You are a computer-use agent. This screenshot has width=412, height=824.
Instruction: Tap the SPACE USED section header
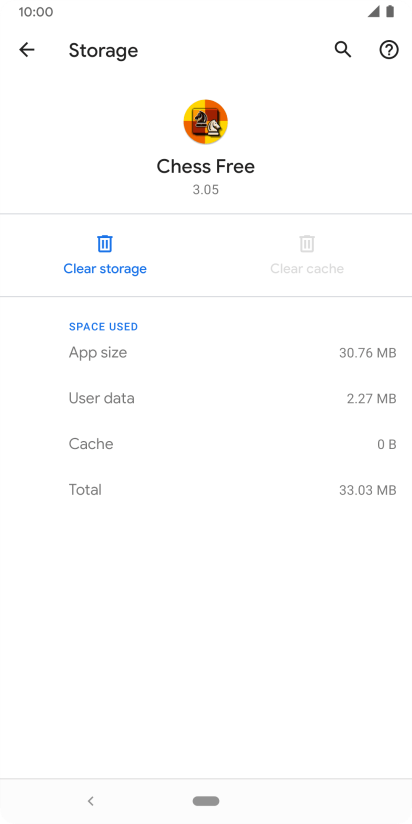(104, 326)
